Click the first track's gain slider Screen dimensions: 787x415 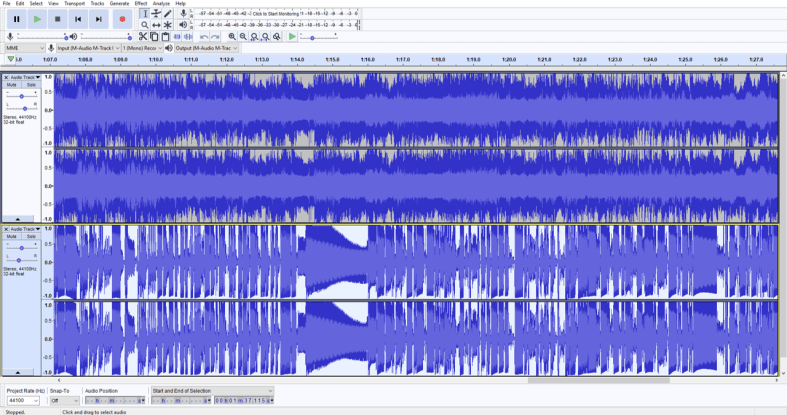point(21,96)
